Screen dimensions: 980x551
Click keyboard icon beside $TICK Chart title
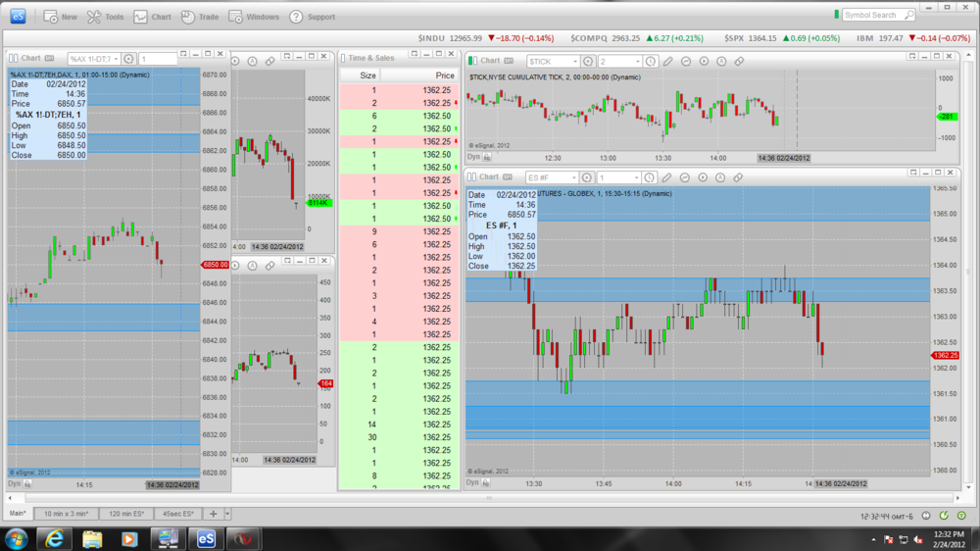click(x=509, y=61)
